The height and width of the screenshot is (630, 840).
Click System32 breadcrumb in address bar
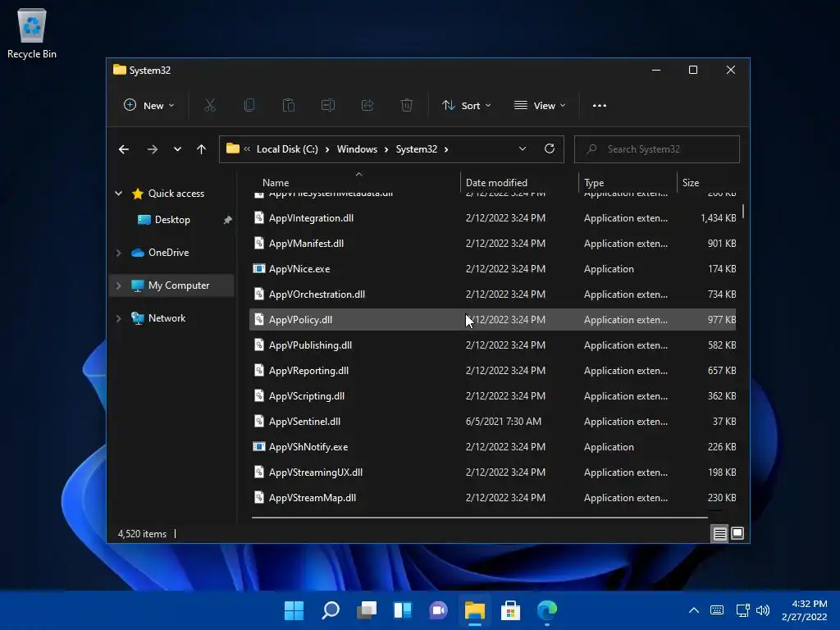point(416,149)
